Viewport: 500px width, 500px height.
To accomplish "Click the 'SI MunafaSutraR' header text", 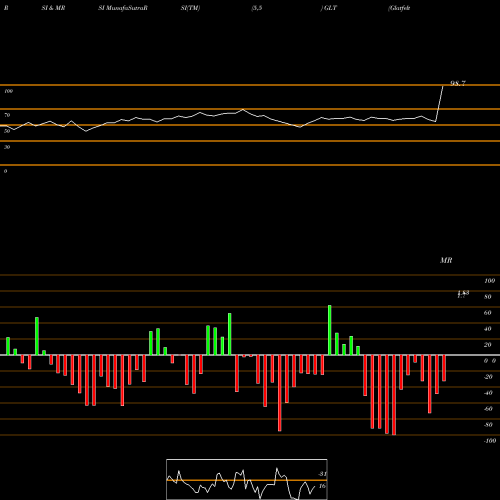I will [x=123, y=8].
